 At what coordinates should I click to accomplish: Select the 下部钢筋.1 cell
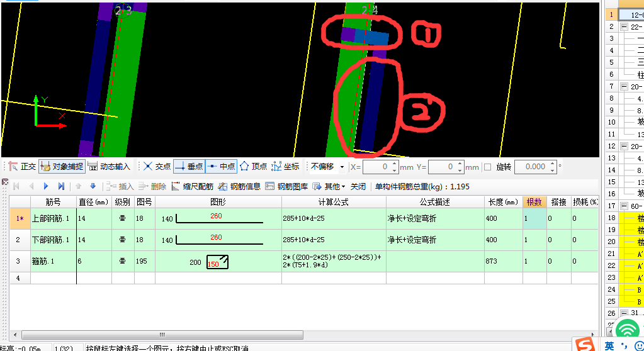pos(54,240)
